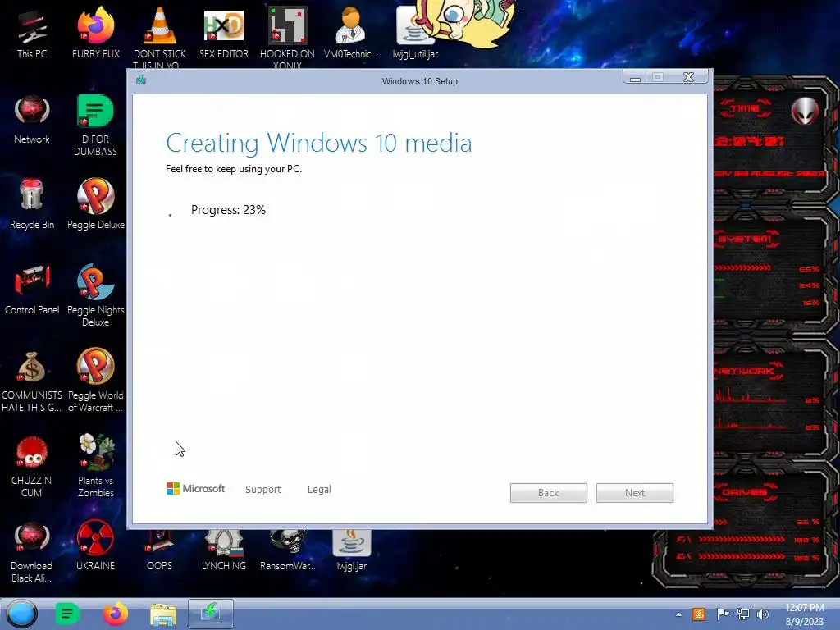Image resolution: width=840 pixels, height=630 pixels.
Task: Open the Network desktop icon
Action: [x=32, y=119]
